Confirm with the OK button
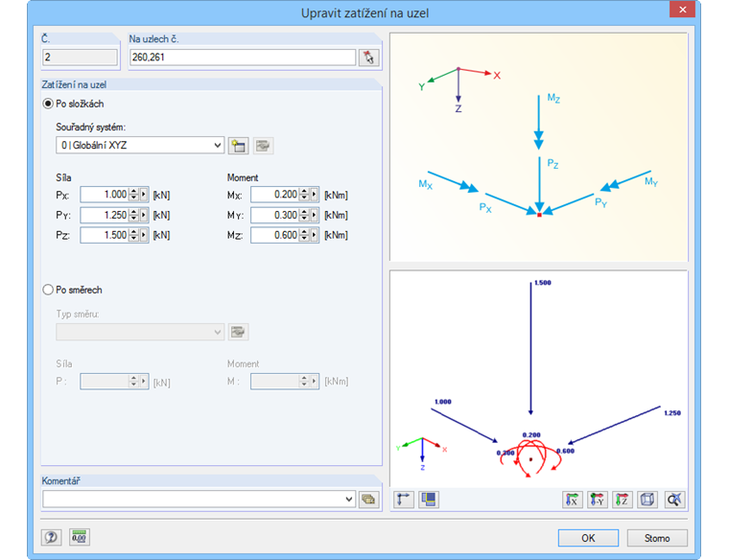The width and height of the screenshot is (729, 560). pos(588,538)
